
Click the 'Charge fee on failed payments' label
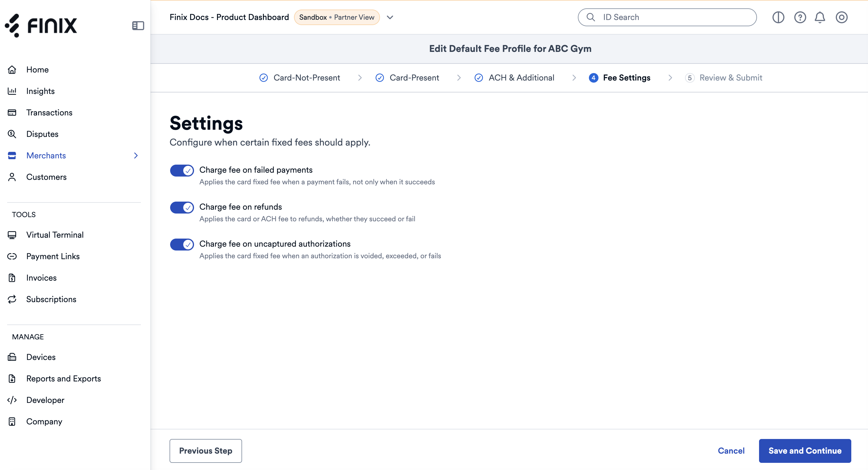[256, 170]
